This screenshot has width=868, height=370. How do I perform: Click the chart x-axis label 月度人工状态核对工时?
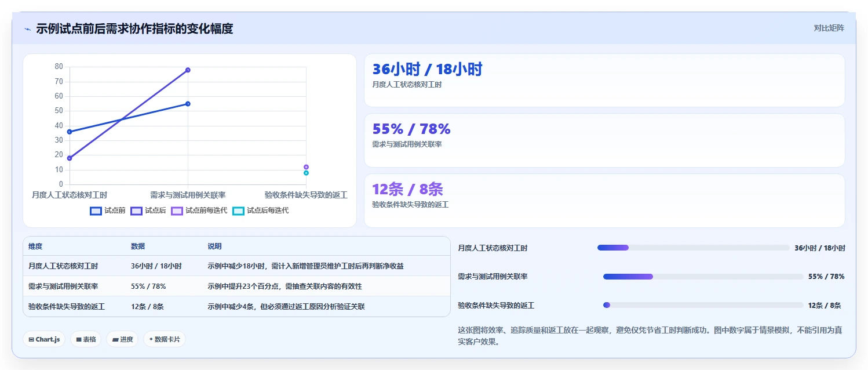tap(70, 195)
